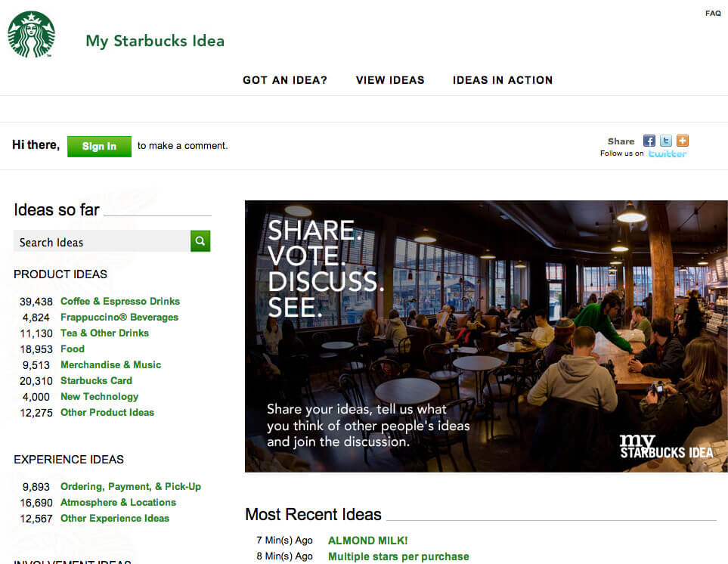Open the FAQ link
Image resolution: width=728 pixels, height=564 pixels.
713,14
